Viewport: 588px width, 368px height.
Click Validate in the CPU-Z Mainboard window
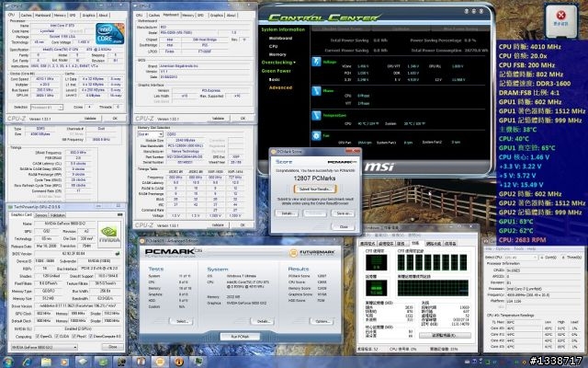point(218,119)
